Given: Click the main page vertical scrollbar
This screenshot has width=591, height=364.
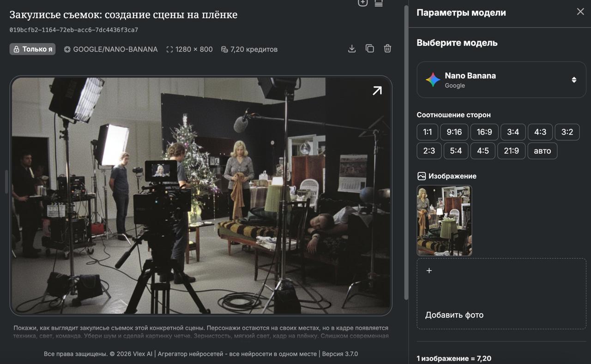Looking at the screenshot, I should pyautogui.click(x=406, y=152).
